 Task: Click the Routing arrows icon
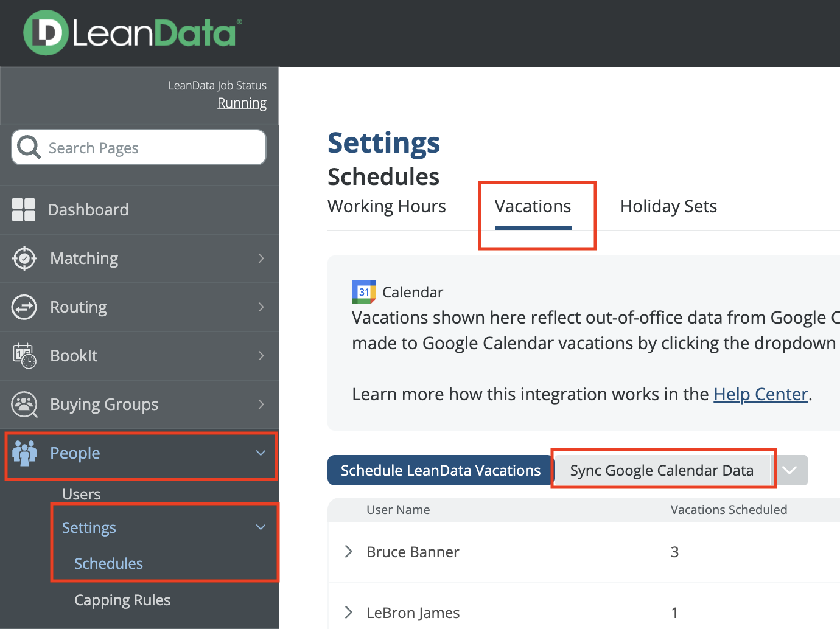coord(24,307)
